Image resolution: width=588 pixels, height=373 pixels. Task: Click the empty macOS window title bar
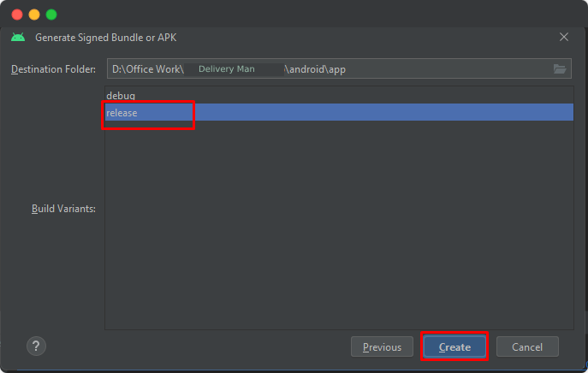300,15
